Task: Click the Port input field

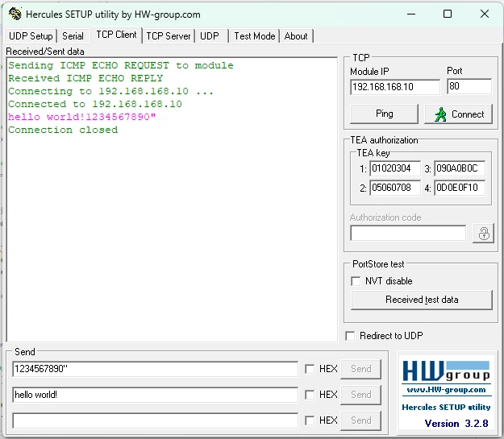Action: click(x=469, y=86)
